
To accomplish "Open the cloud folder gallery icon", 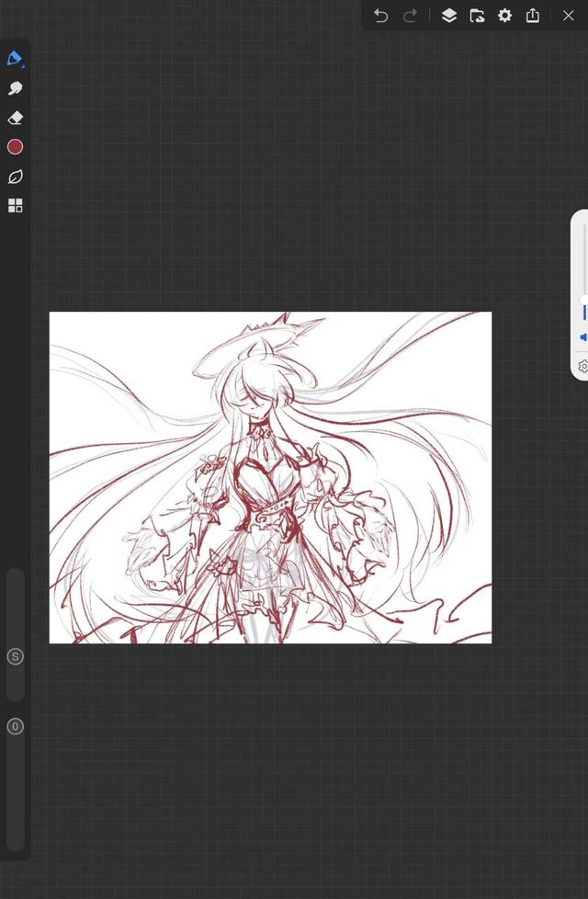I will [x=477, y=16].
